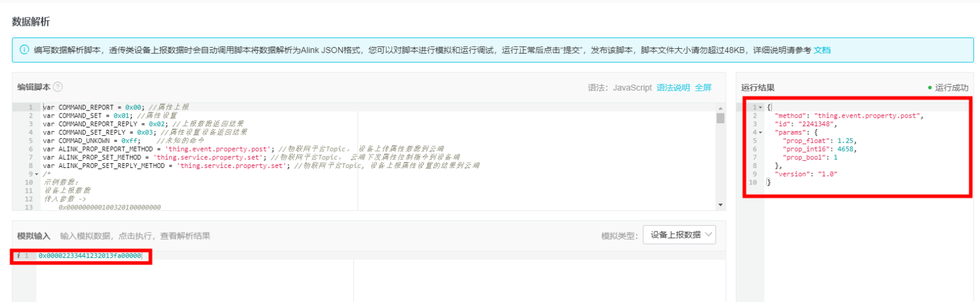This screenshot has height=302, width=980.
Task: Click code line 'var COMMAND_REPORT = 0x00'
Action: click(x=115, y=108)
